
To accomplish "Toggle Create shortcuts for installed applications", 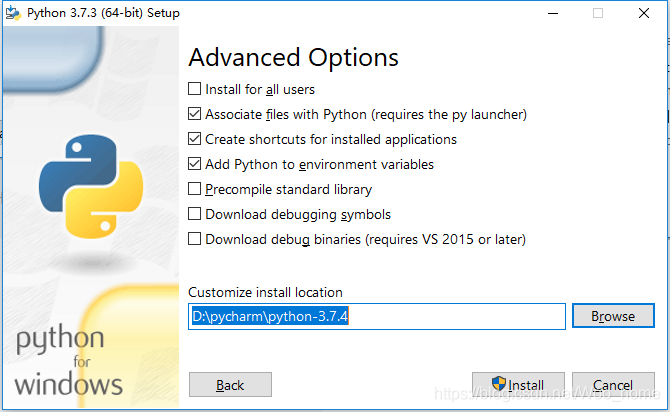I will click(x=194, y=139).
